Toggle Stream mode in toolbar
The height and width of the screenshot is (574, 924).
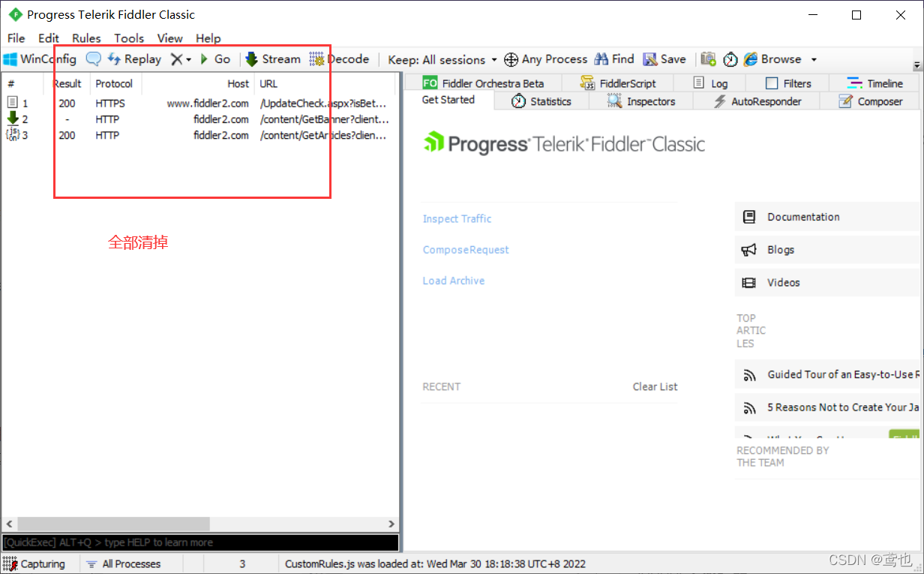[272, 59]
